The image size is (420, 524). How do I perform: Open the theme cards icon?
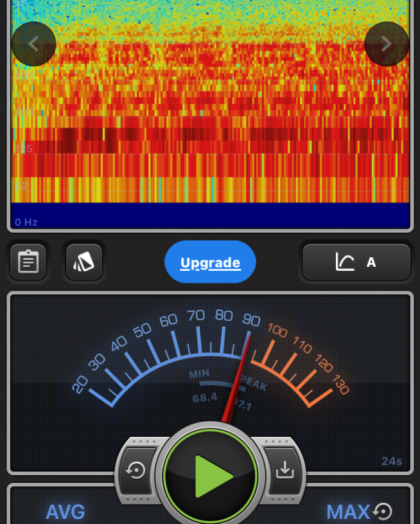[84, 262]
